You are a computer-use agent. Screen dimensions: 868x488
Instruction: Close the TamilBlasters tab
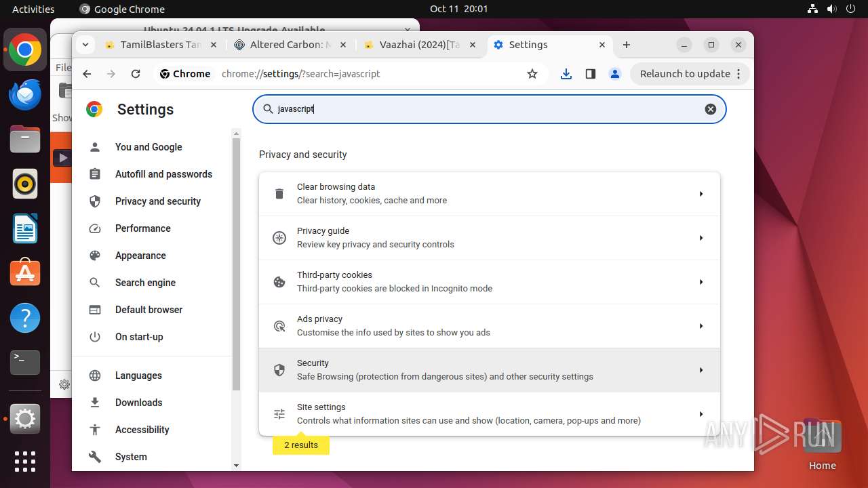point(213,45)
